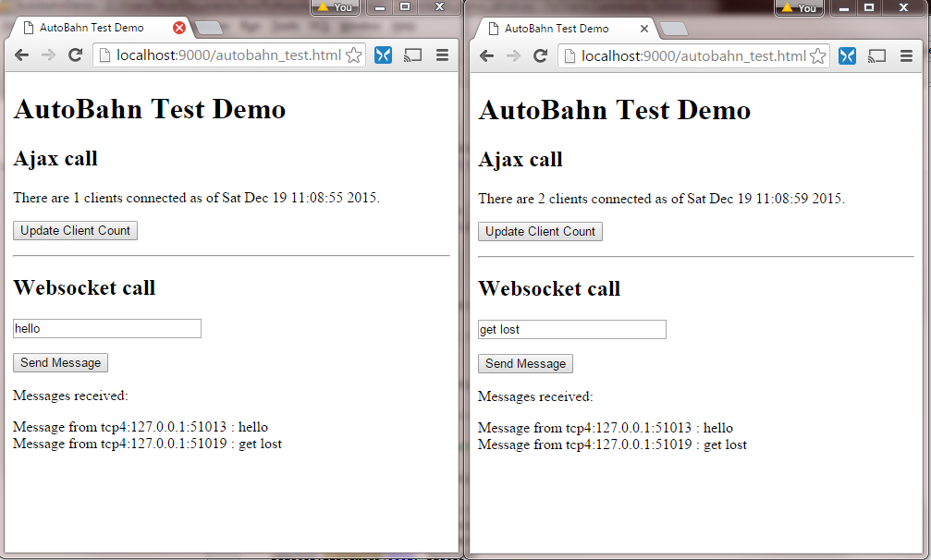Focus the message field containing 'get lost'
The image size is (931, 560).
point(571,329)
